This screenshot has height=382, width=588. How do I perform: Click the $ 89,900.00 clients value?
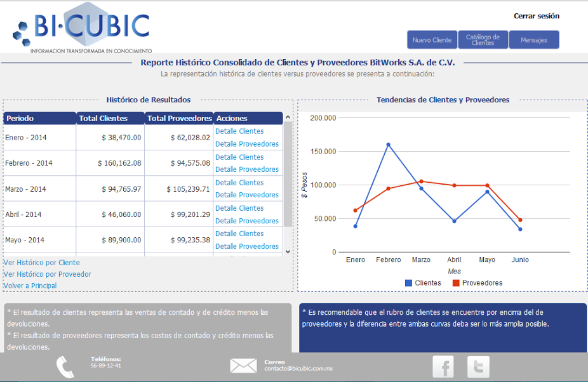(121, 240)
